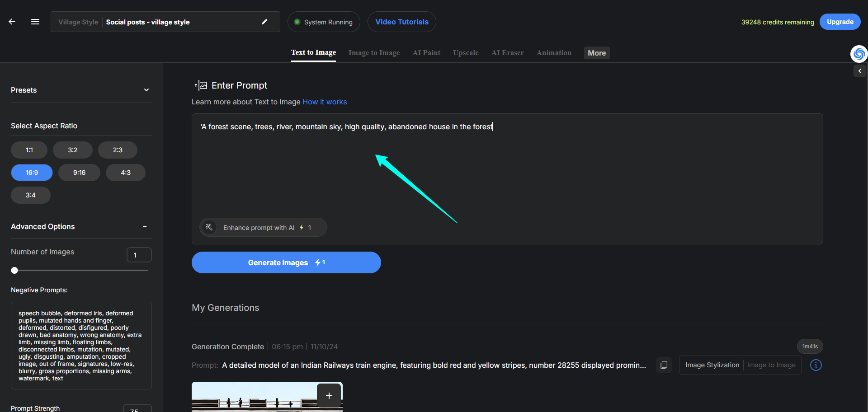Open the AI Paint tab
This screenshot has height=412, width=868.
tap(426, 53)
